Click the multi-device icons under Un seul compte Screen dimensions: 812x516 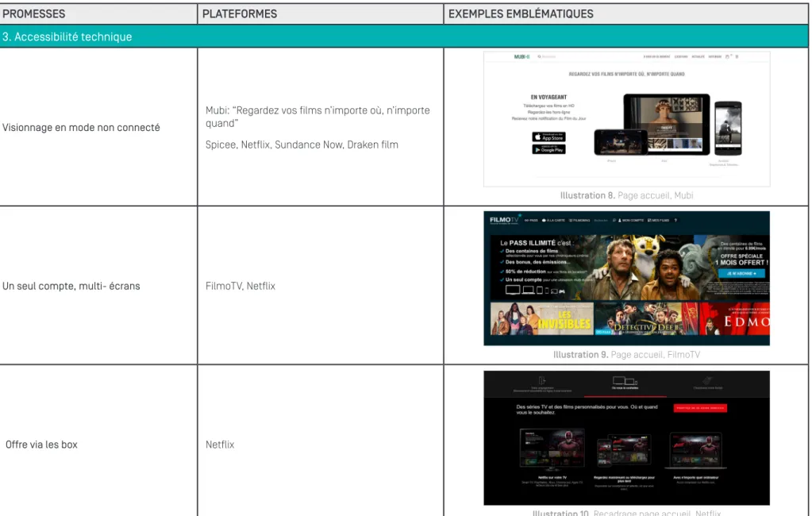535,290
